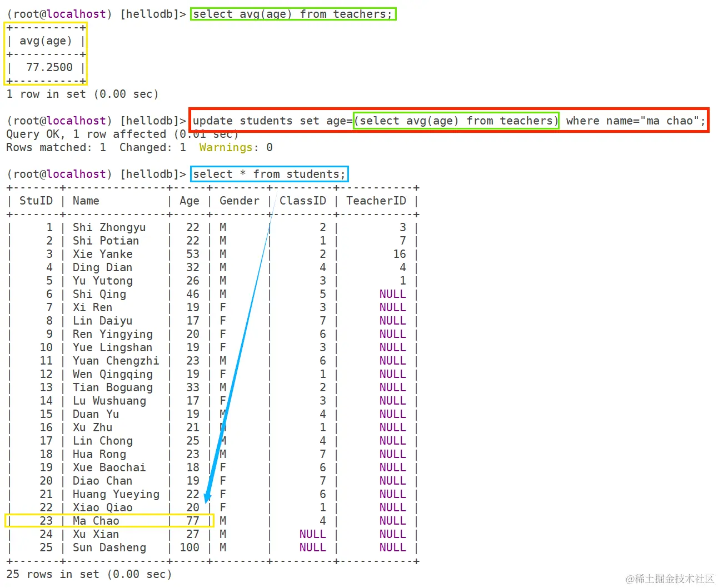This screenshot has width=718, height=588.
Task: Click the TeacherID column header
Action: (376, 201)
